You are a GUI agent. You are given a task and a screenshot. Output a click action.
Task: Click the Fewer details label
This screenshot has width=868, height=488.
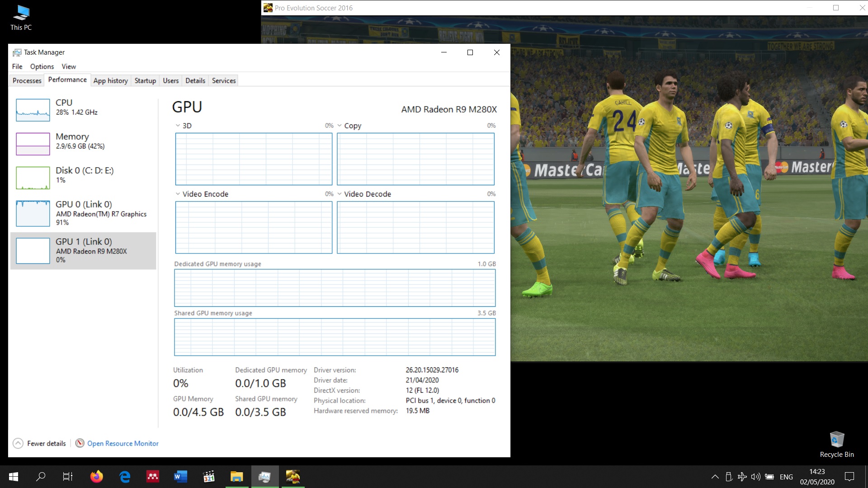pos(47,444)
